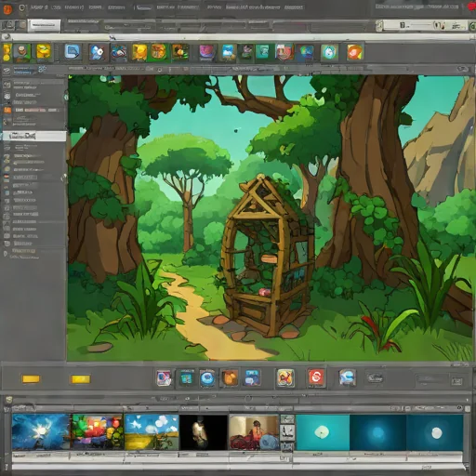Select the teal thumbnail with white circle

coord(323,432)
